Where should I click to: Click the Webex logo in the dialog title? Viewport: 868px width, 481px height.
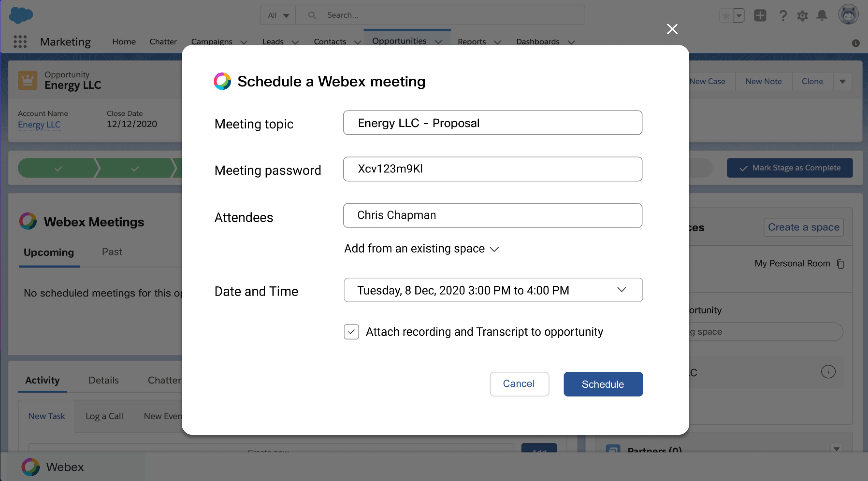coord(222,81)
